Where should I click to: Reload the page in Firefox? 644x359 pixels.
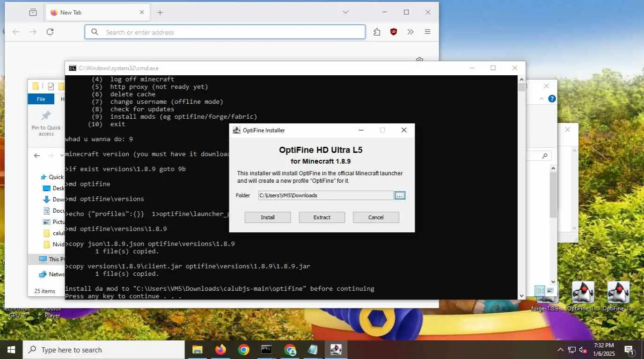pos(50,32)
